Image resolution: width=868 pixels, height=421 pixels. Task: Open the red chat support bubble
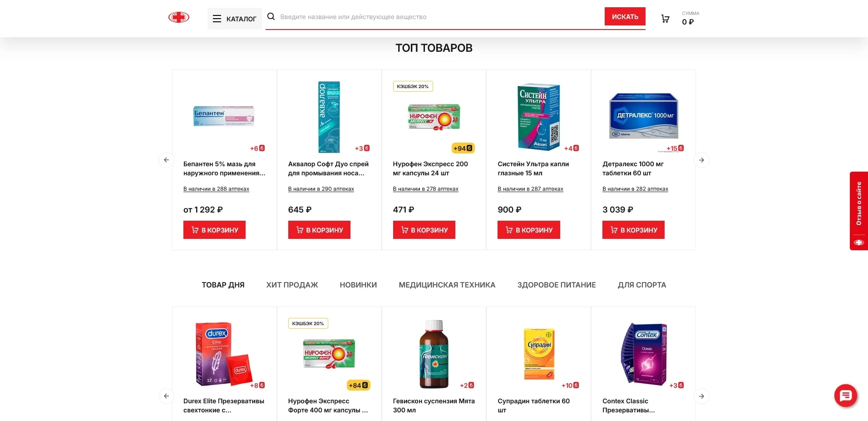[845, 396]
